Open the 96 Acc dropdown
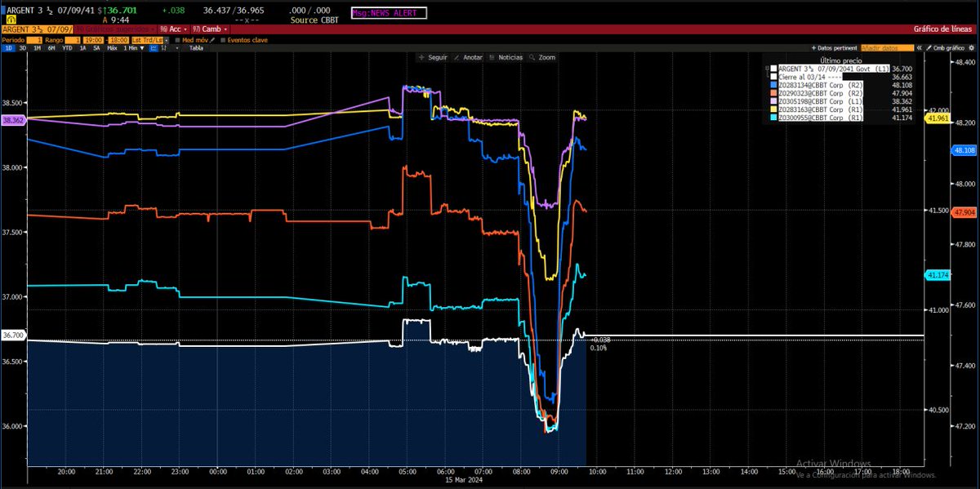 tap(175, 29)
